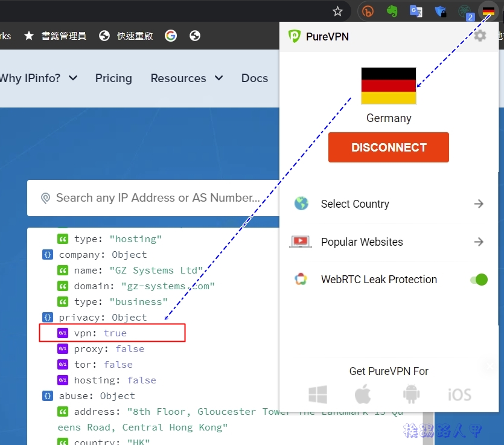
Task: Click the star icon in bookmarks bar
Action: pos(29,36)
